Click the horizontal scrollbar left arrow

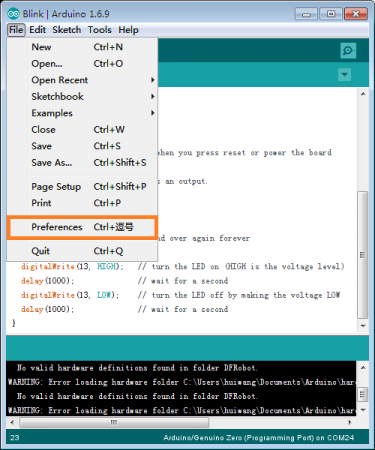click(12, 422)
